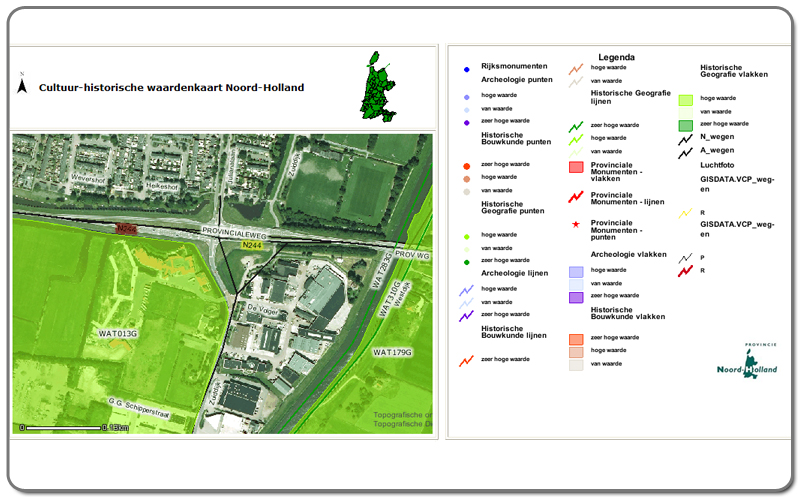Viewport: 800px width, 500px height.
Task: Click the dark green Historische Geografie lijnen zeer hoge symbol
Action: (576, 127)
